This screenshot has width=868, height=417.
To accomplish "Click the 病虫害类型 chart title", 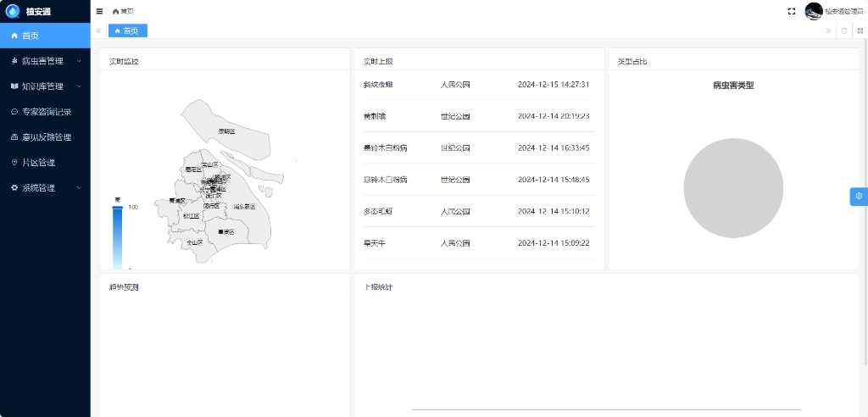I will (733, 86).
